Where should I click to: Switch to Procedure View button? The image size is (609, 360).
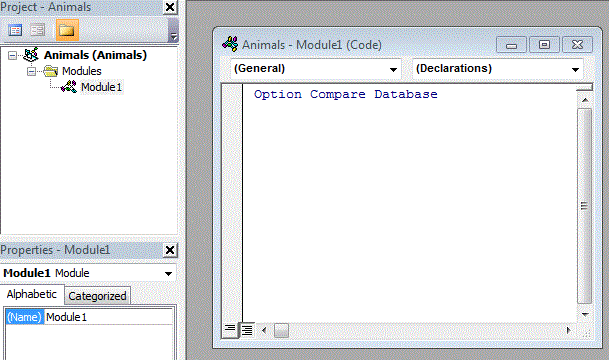coord(230,330)
